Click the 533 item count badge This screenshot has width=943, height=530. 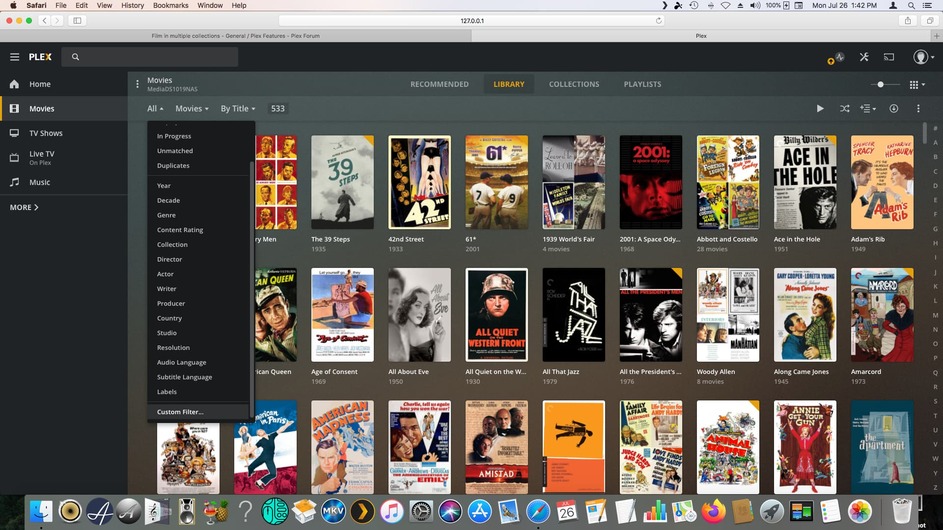click(277, 108)
